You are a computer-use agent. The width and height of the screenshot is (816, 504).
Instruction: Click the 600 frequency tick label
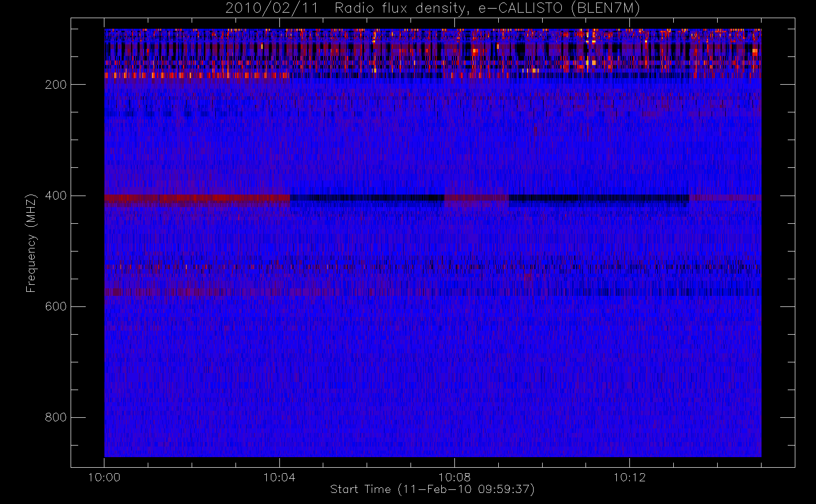(55, 306)
